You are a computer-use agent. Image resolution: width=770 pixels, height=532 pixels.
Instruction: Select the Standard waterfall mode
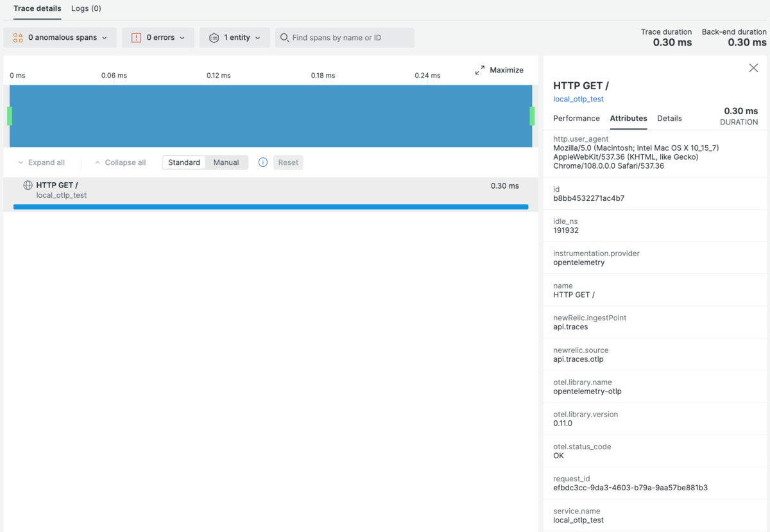(x=184, y=162)
